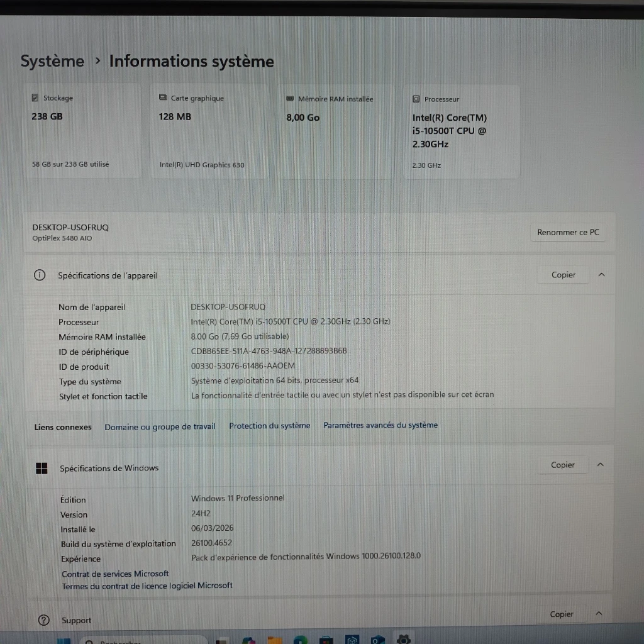Copy Windows specifications with Copier button
Image resolution: width=644 pixels, height=644 pixels.
562,465
